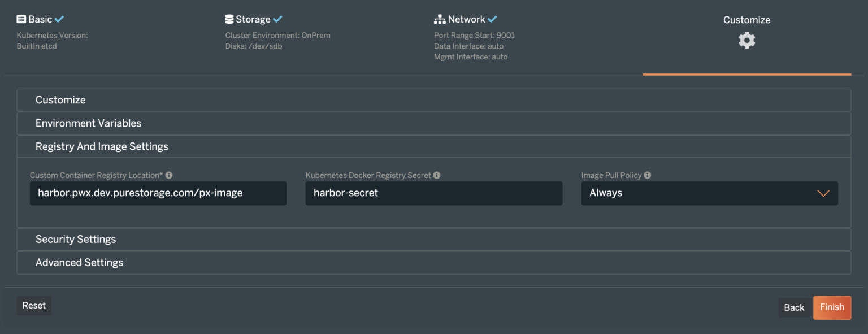
Task: Expand the Environment Variables section
Action: click(x=433, y=123)
